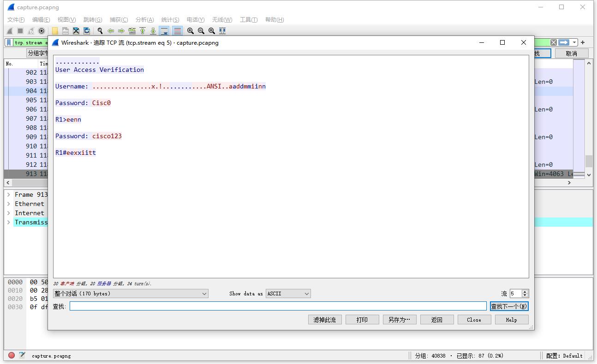This screenshot has width=597, height=364.
Task: Open the 分析 menu
Action: tap(144, 19)
